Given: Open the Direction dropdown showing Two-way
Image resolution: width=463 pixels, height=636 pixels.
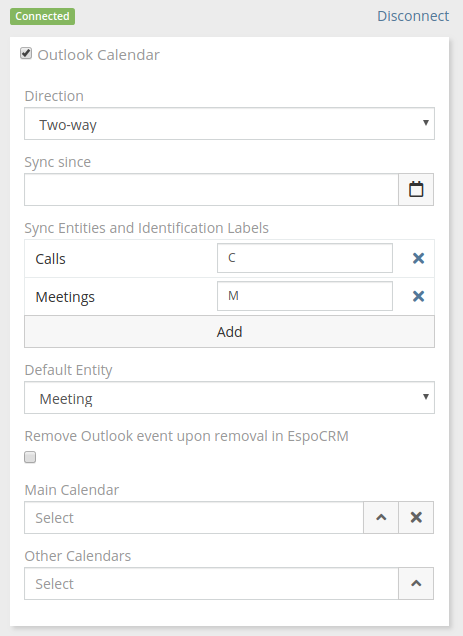Looking at the screenshot, I should tap(229, 124).
